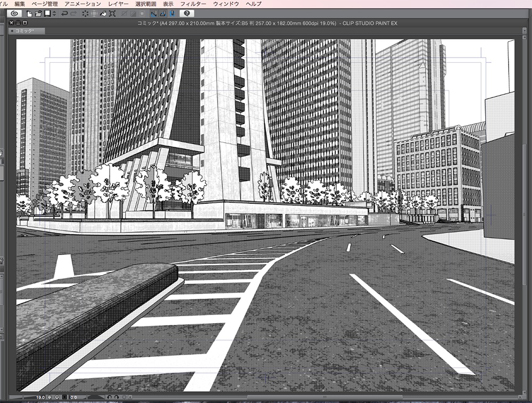Click the Clear outside selection icon

(94, 14)
